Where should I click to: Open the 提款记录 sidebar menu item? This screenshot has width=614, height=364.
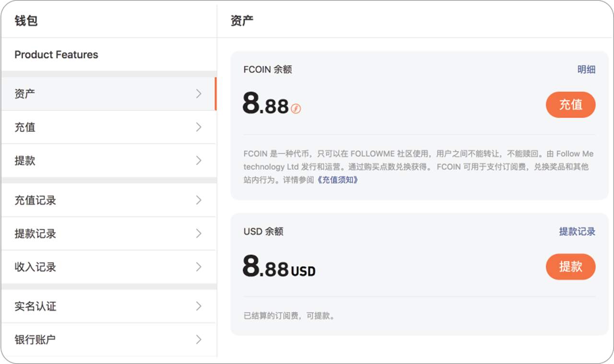coord(108,234)
